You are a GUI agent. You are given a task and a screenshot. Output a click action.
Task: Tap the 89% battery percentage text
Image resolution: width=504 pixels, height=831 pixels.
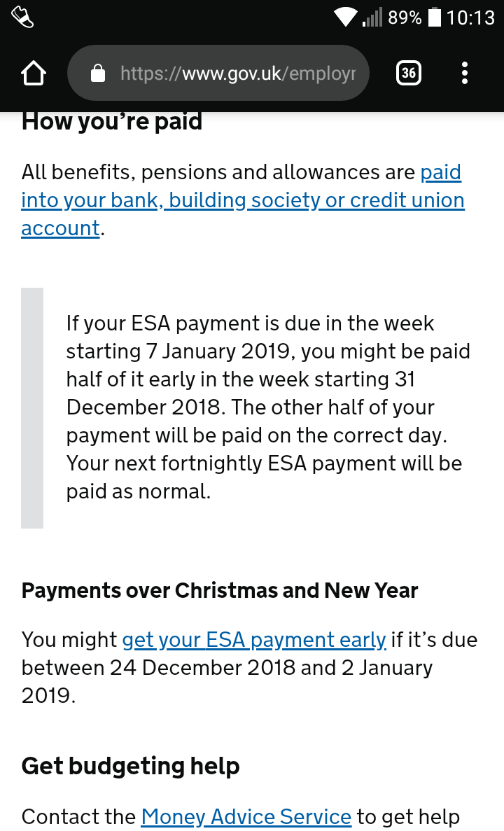pyautogui.click(x=405, y=18)
